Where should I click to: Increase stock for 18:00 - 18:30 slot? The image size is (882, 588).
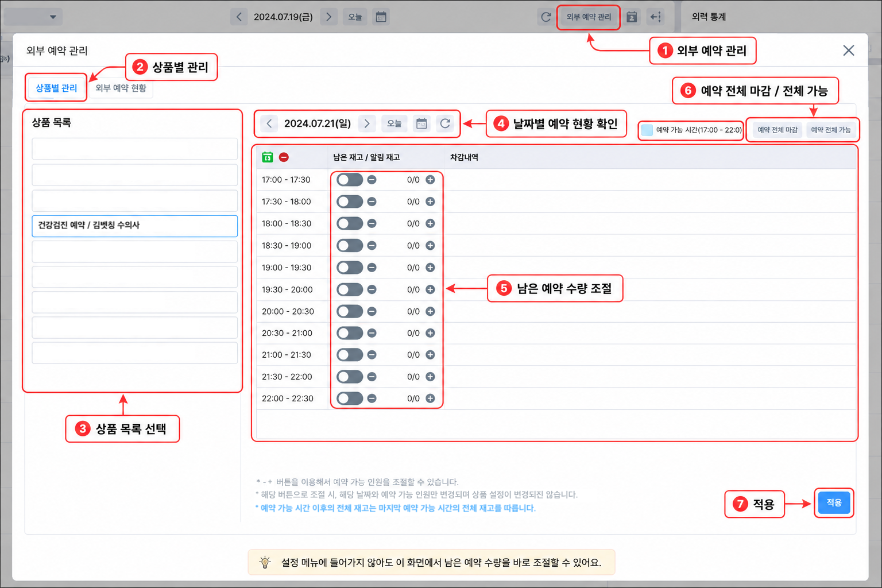tap(430, 223)
